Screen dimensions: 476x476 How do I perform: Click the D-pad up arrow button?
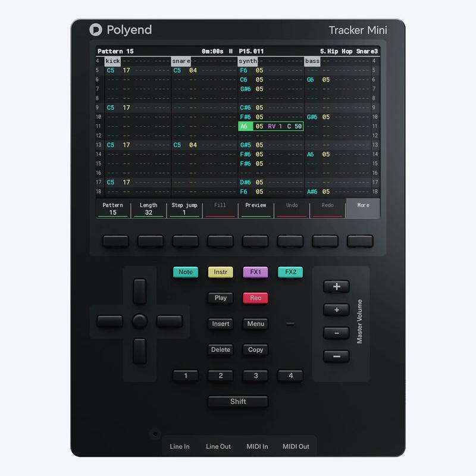pos(140,292)
